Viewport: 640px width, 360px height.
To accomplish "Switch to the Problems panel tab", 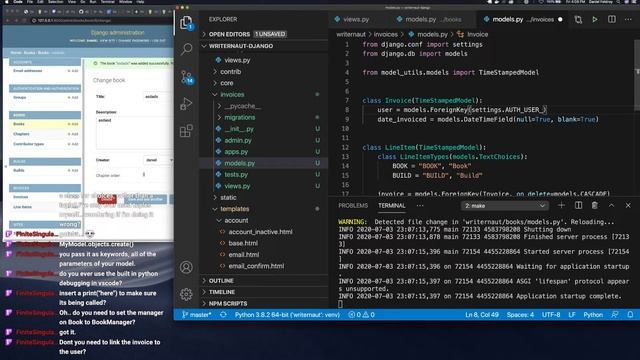I will [x=353, y=205].
